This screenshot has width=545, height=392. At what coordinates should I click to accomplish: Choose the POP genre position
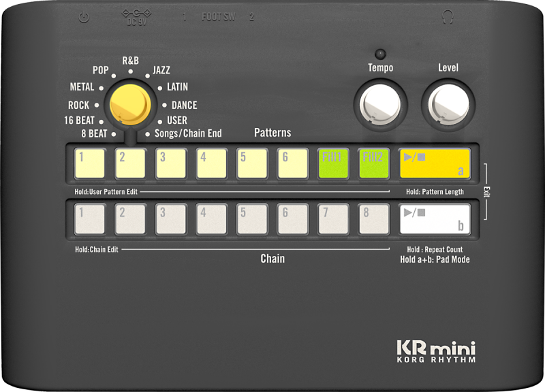100,70
